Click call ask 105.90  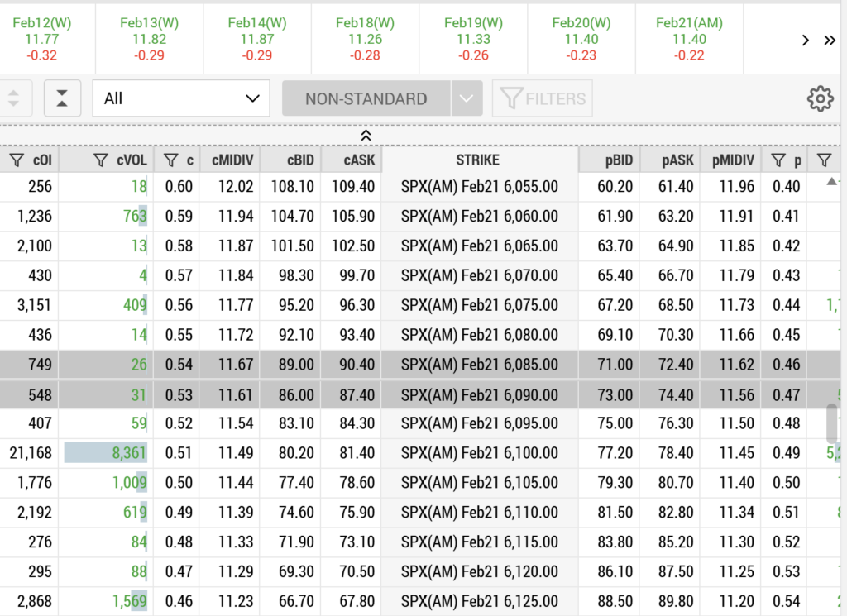click(x=353, y=217)
